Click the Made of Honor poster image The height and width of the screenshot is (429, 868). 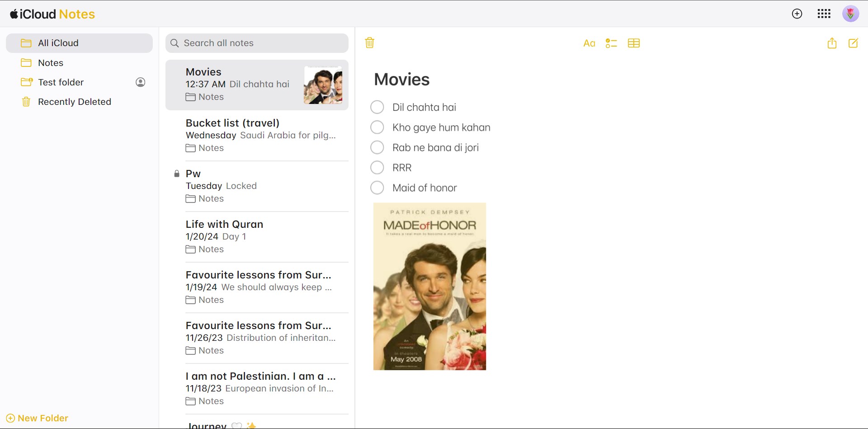coord(429,286)
